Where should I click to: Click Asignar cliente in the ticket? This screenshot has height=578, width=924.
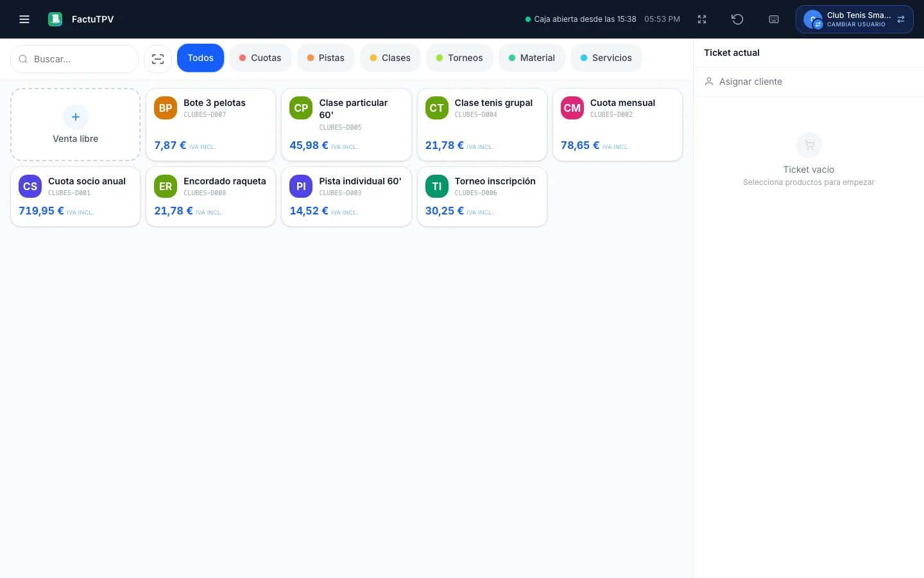click(809, 82)
